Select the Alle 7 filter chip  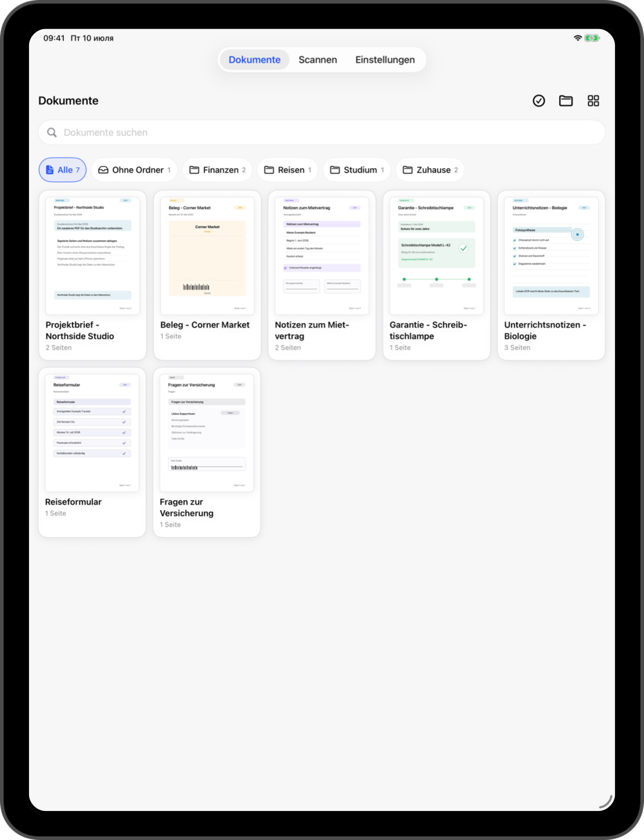[x=63, y=170]
